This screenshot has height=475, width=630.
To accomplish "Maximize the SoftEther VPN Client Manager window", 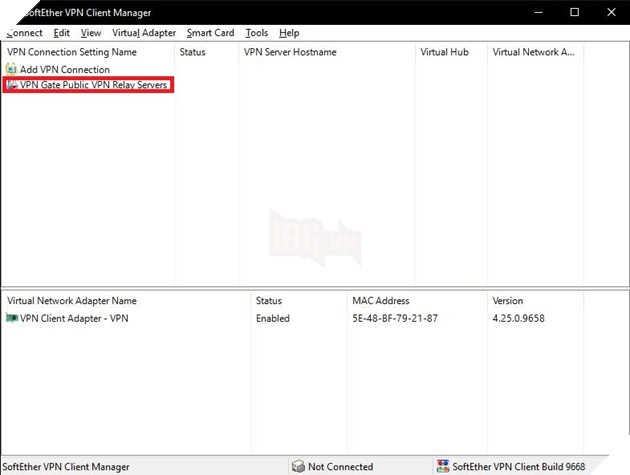I will click(575, 12).
